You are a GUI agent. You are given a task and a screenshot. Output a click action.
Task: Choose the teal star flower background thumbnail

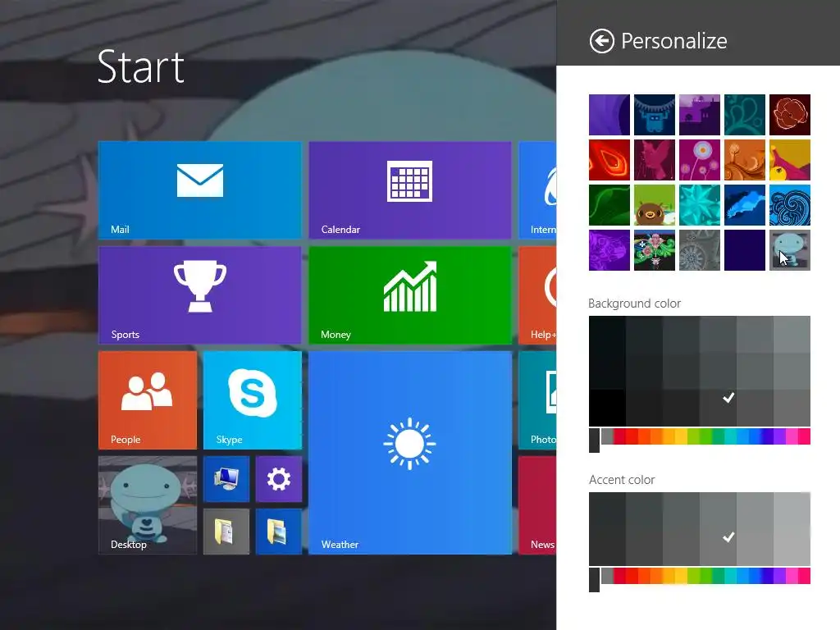click(699, 205)
